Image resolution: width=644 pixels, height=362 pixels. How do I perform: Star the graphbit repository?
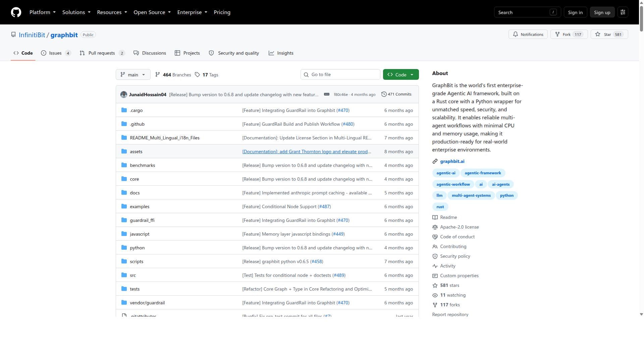click(x=609, y=35)
